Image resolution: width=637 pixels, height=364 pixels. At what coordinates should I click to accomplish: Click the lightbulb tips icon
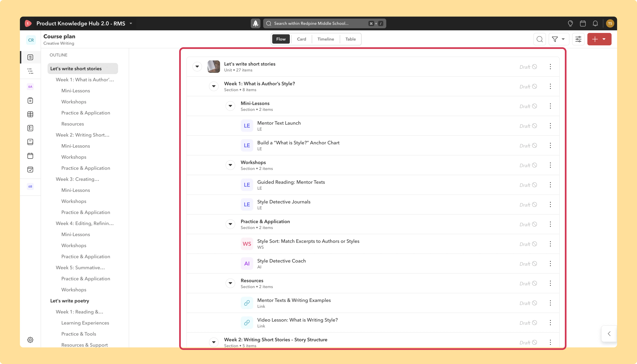[x=570, y=24]
